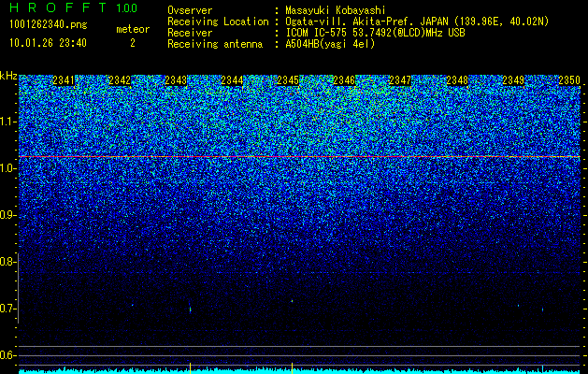Click the 2341 time label
The image size is (588, 374).
click(x=64, y=80)
